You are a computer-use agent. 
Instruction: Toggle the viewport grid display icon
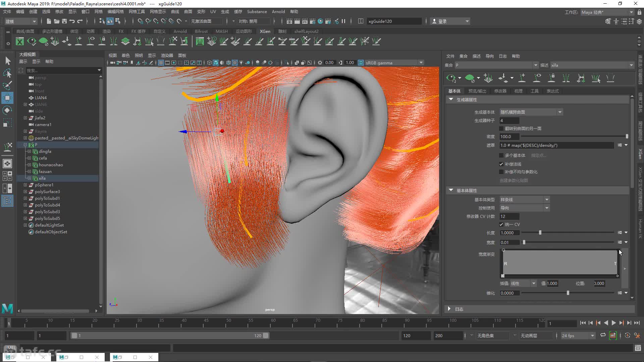161,63
